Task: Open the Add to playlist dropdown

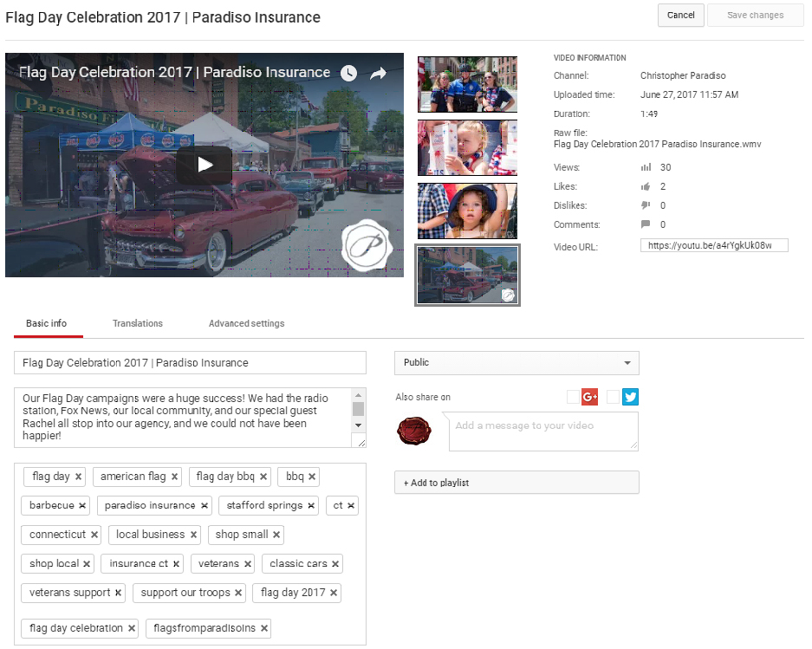Action: pos(516,483)
